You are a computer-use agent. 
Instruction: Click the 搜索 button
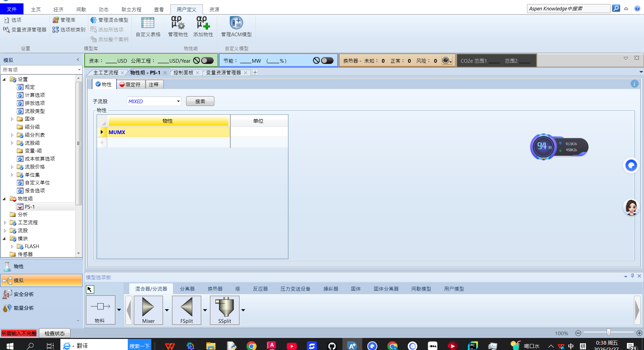[x=200, y=101]
